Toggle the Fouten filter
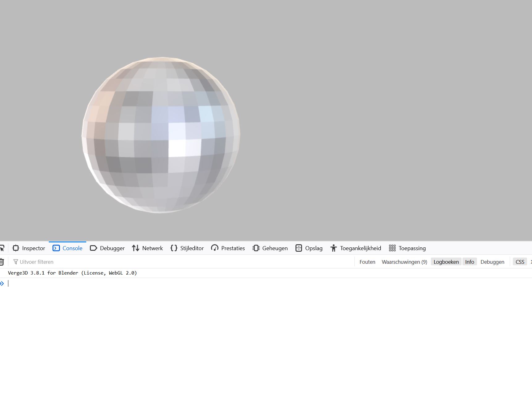Viewport: 532px width, 410px height. 367,262
